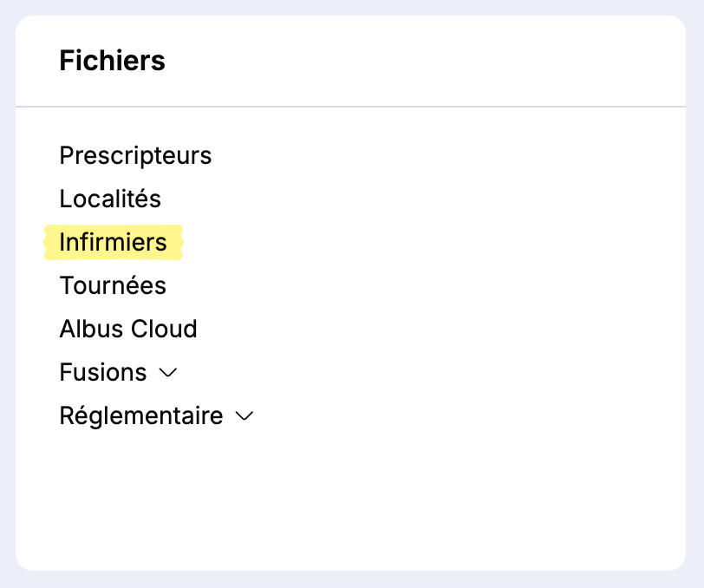Select the Fichiers panel title
Image resolution: width=704 pixels, height=588 pixels.
click(112, 61)
